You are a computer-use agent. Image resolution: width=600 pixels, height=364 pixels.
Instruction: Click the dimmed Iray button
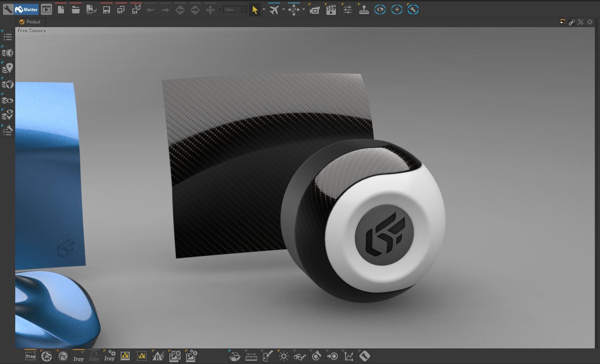[x=94, y=356]
